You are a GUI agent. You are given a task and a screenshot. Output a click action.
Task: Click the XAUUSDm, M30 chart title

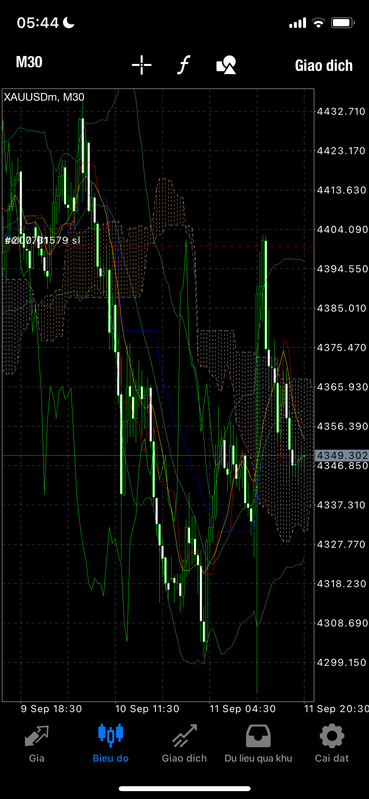pos(44,96)
